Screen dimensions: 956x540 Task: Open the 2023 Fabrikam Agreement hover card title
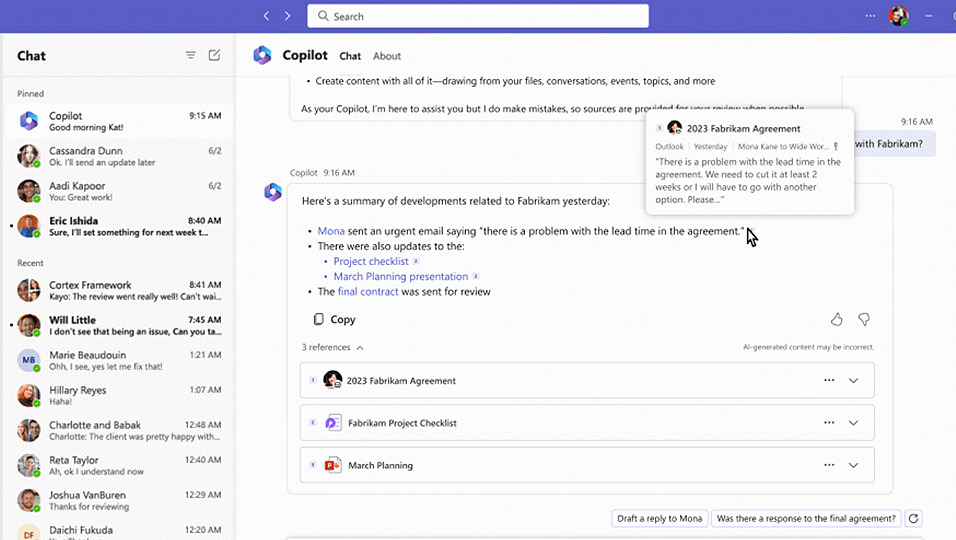click(743, 129)
